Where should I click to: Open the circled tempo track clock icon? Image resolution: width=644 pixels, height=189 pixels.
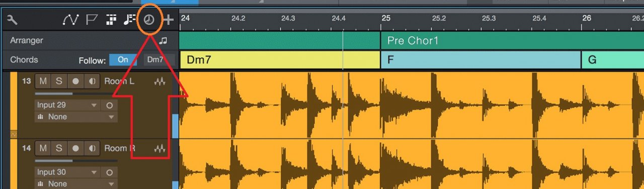pyautogui.click(x=149, y=20)
